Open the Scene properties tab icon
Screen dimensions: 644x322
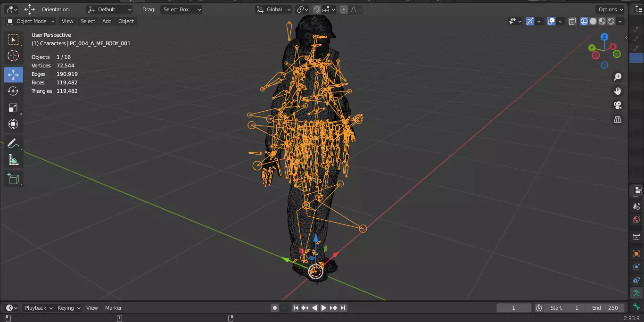pyautogui.click(x=636, y=206)
